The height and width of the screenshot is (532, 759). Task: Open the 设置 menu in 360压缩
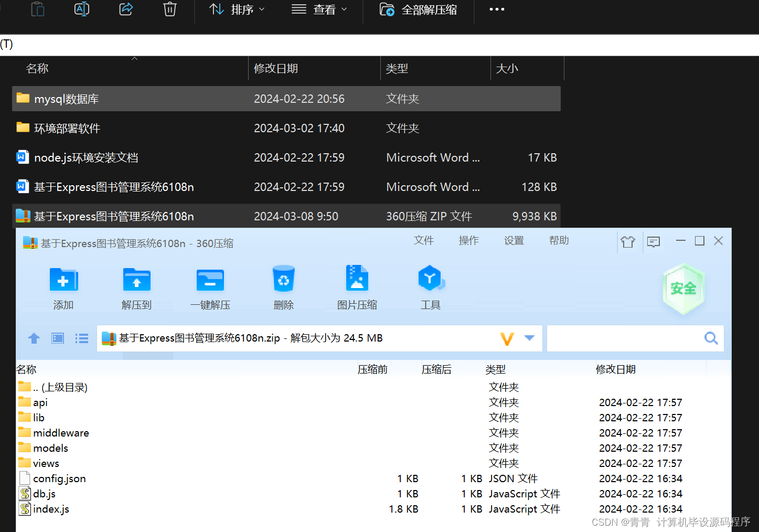514,240
